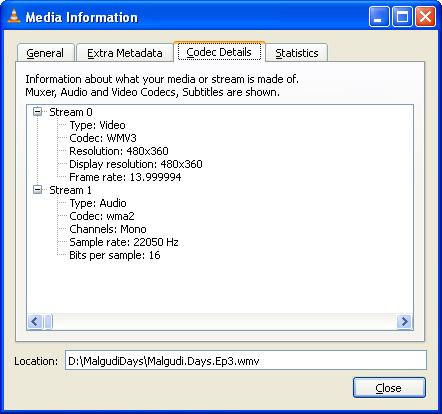
Task: Select the 'Type: Audio' row
Action: point(98,203)
